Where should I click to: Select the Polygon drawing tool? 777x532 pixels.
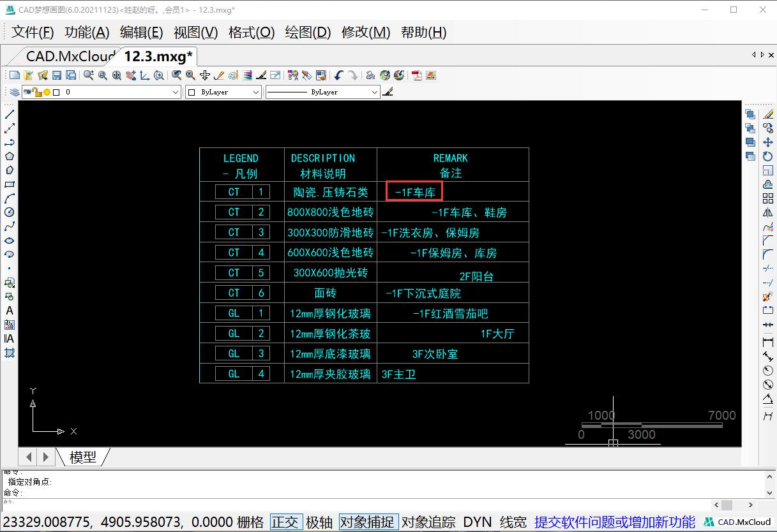(x=9, y=157)
